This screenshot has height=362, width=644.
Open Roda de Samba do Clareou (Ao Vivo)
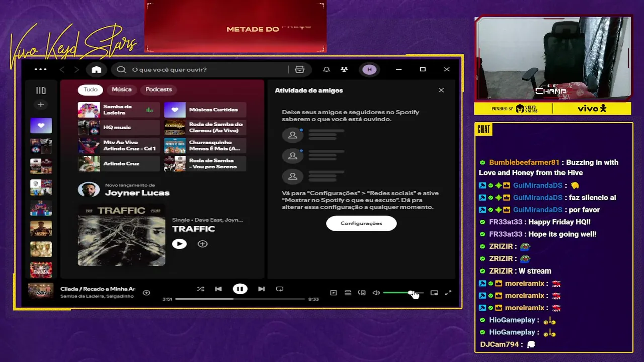click(x=205, y=128)
